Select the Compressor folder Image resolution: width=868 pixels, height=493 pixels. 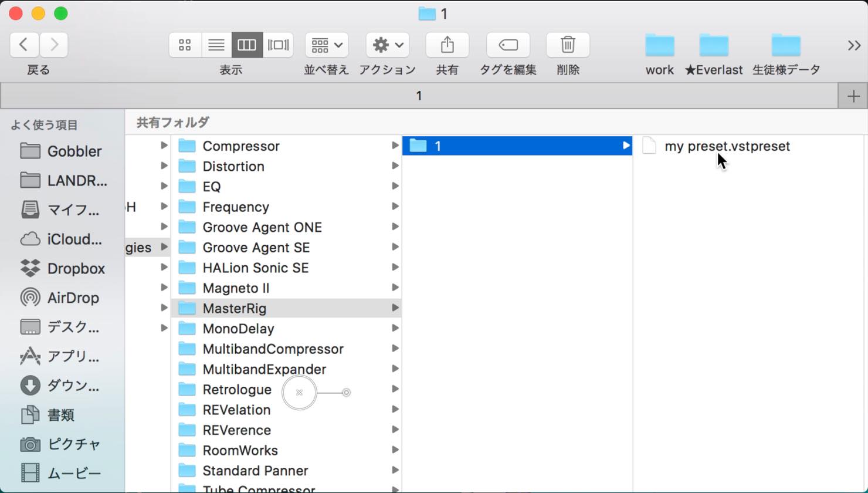pos(286,146)
